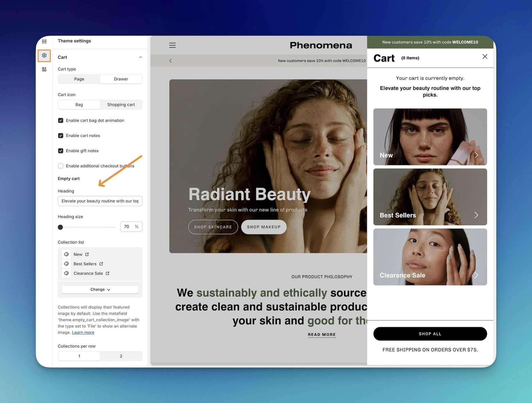Image resolution: width=532 pixels, height=403 pixels.
Task: Select Page cart type
Action: pos(79,79)
